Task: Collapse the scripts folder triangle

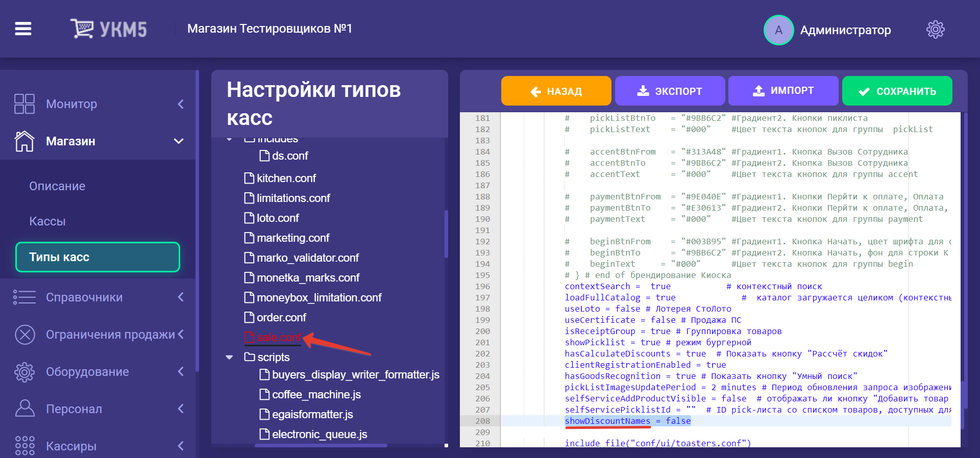Action: click(x=229, y=357)
